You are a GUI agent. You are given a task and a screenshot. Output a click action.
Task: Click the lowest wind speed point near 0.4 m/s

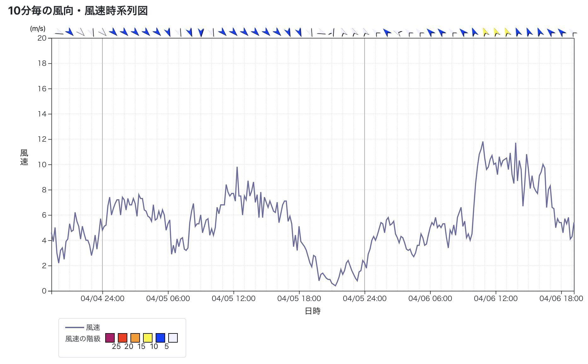click(x=336, y=286)
